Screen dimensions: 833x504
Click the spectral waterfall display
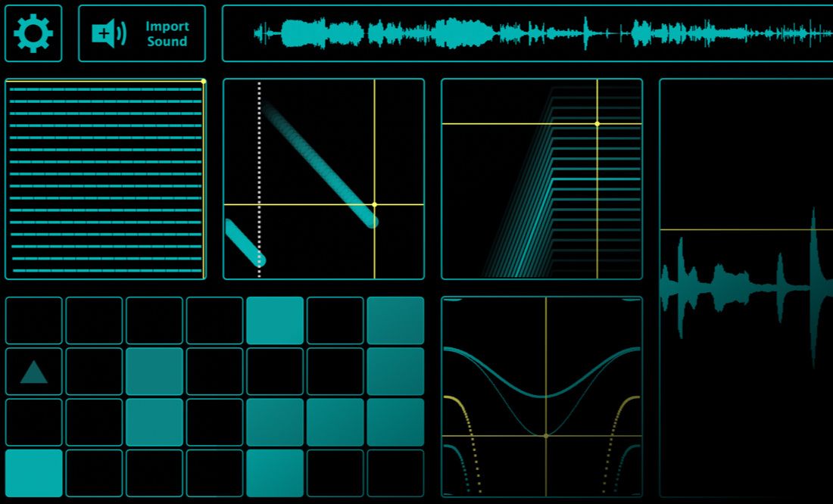tap(541, 178)
